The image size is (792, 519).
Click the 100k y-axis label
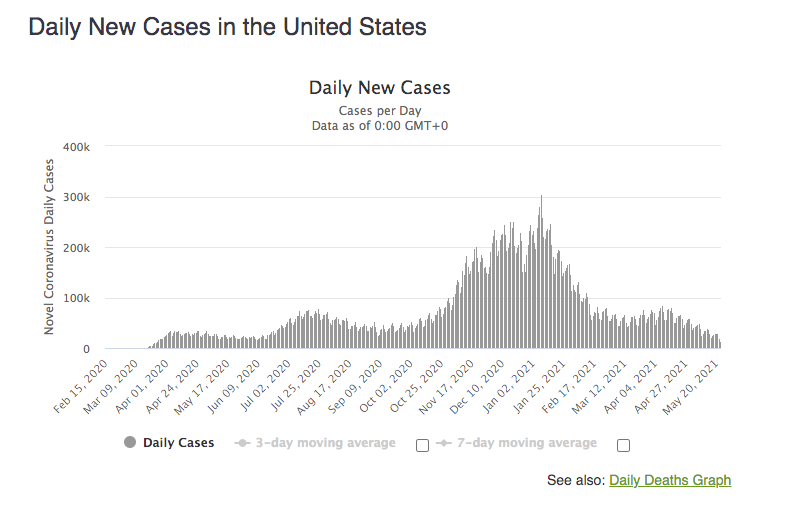tap(79, 299)
